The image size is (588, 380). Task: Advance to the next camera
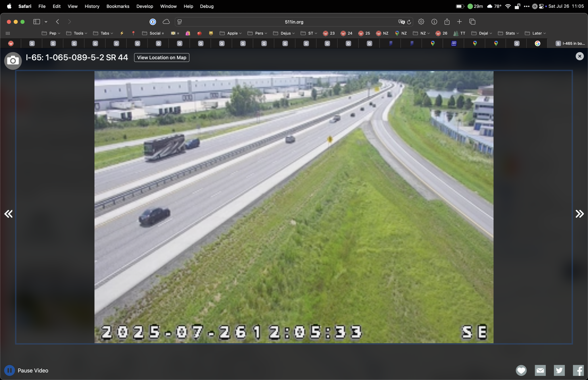pyautogui.click(x=579, y=214)
